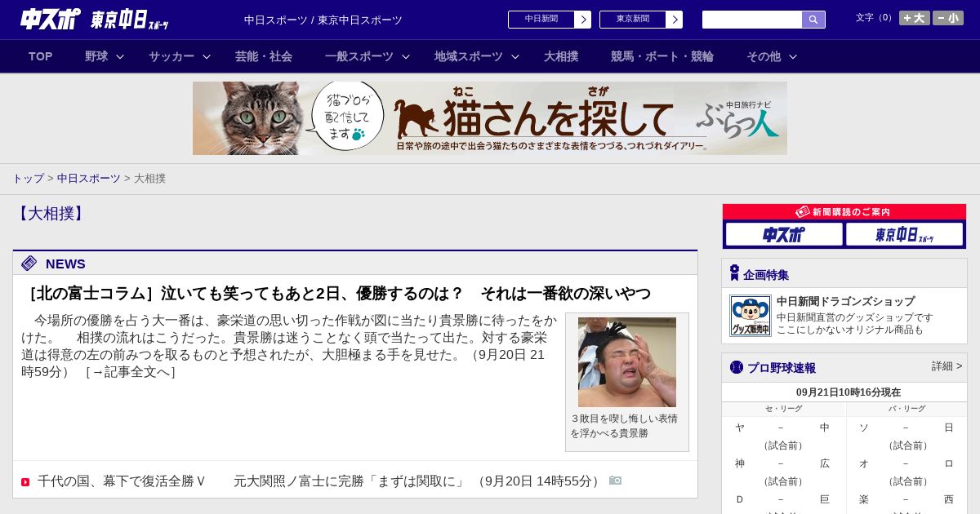Open その他 menu item
This screenshot has width=980, height=514.
pyautogui.click(x=764, y=56)
